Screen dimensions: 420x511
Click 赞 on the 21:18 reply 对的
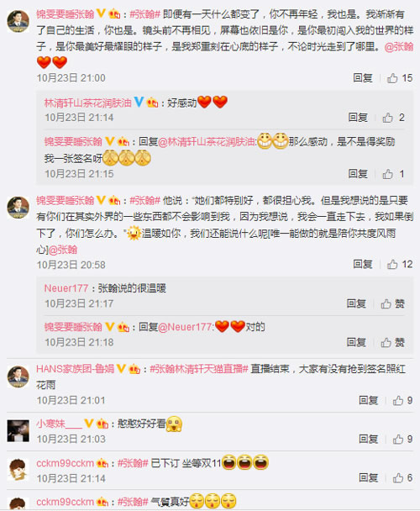point(392,342)
